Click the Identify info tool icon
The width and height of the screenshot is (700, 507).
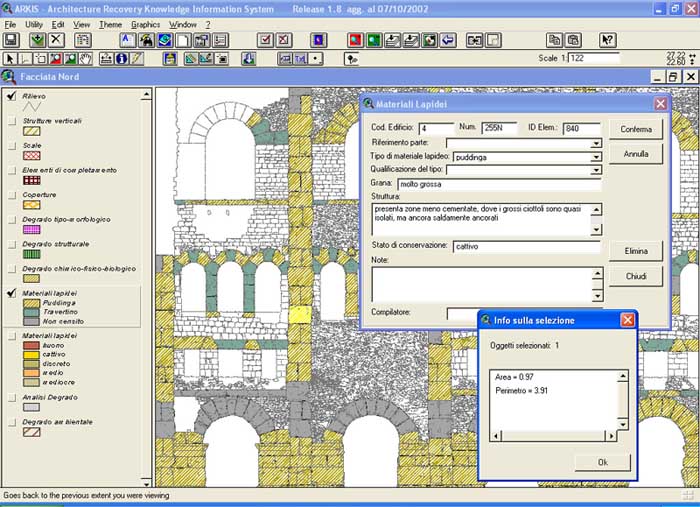[x=121, y=59]
